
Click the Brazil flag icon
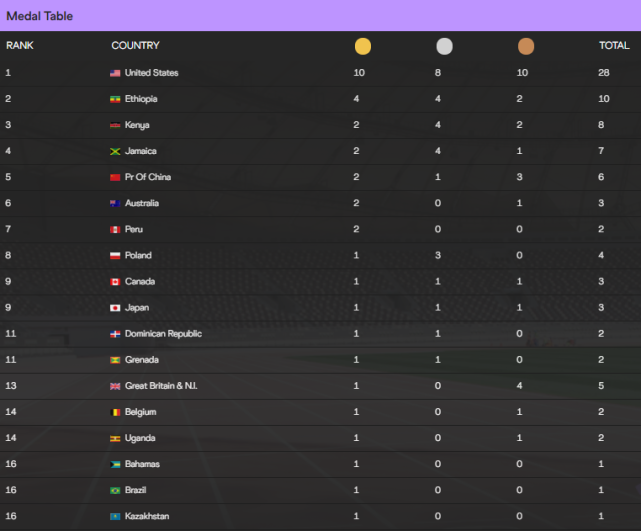pos(115,490)
